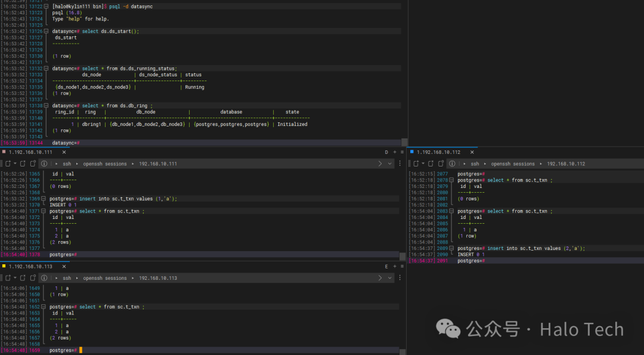This screenshot has width=644, height=355.
Task: Click the "ssh" breadcrumb in the 192.168.10.113 pane
Action: (67, 278)
